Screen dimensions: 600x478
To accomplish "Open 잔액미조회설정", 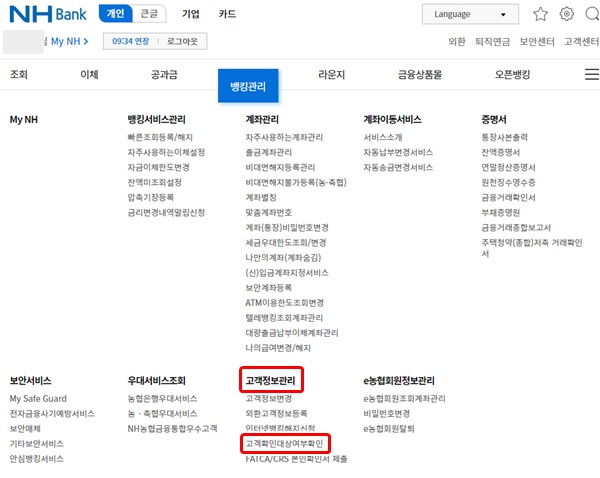I will point(155,182).
